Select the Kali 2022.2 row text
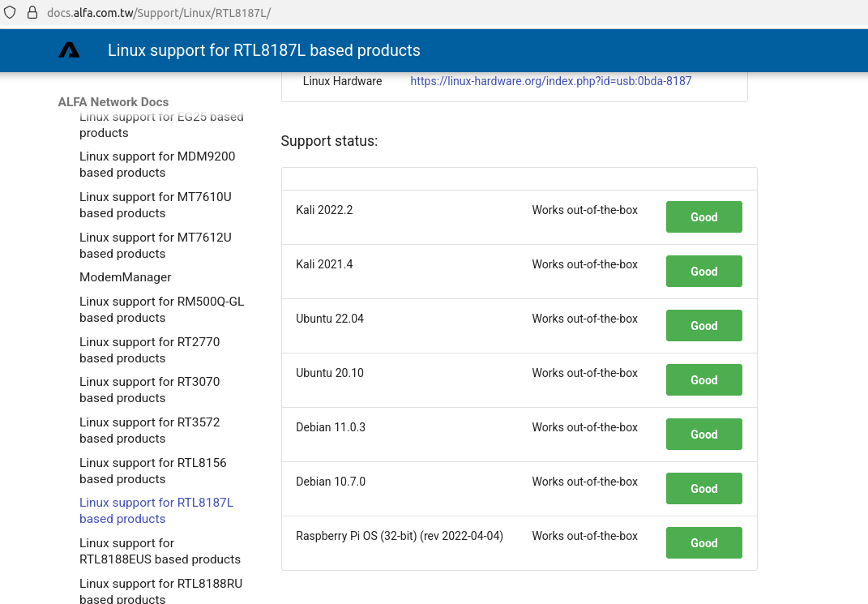This screenshot has height=604, width=868. point(324,210)
